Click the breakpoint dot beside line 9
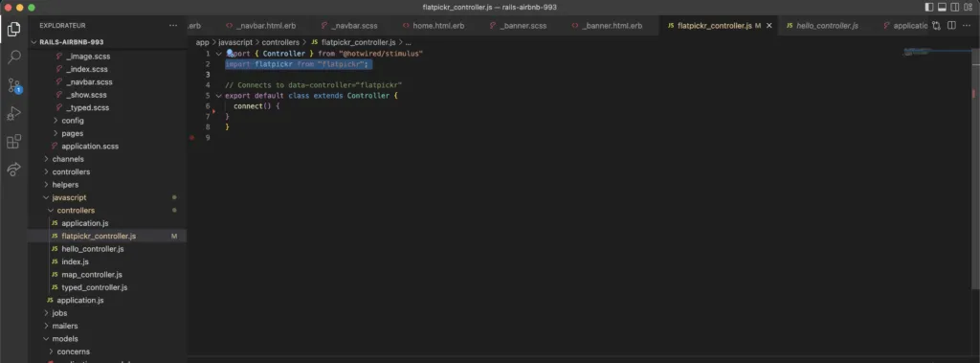This screenshot has height=363, width=980. pos(191,137)
